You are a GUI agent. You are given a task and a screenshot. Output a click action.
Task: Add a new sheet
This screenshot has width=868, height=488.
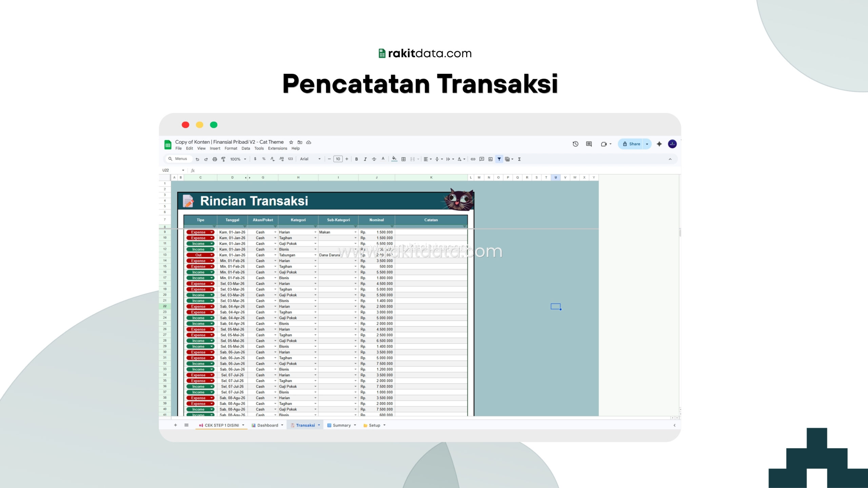coord(175,425)
